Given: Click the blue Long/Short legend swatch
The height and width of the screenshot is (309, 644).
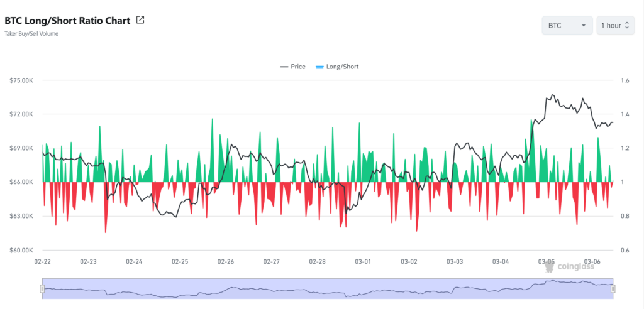Looking at the screenshot, I should [319, 67].
